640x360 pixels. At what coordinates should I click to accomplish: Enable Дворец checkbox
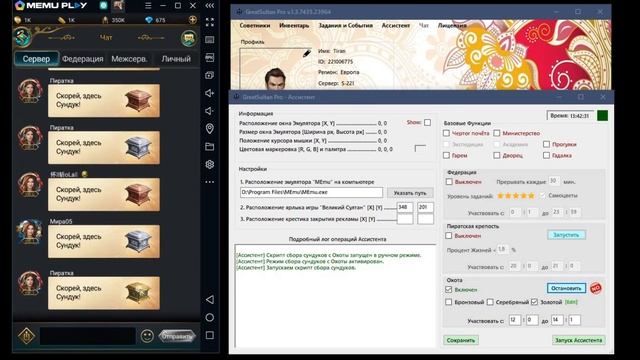(x=497, y=156)
